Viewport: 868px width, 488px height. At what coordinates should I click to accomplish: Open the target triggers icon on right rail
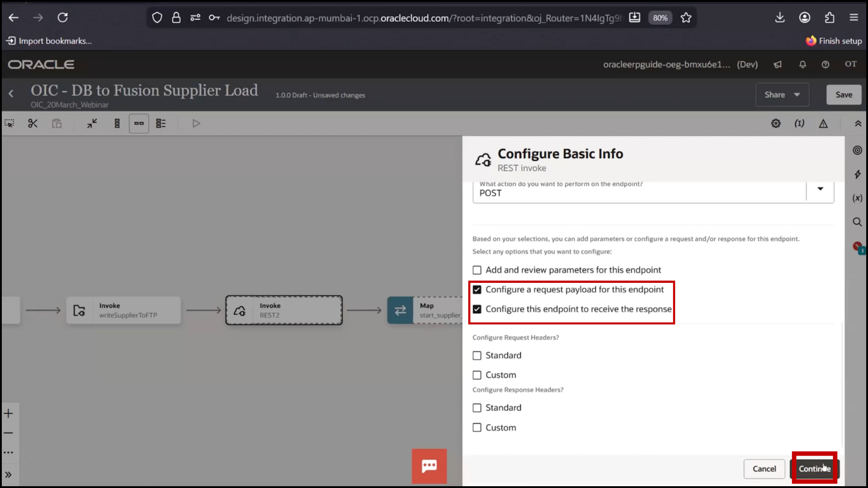tap(857, 150)
